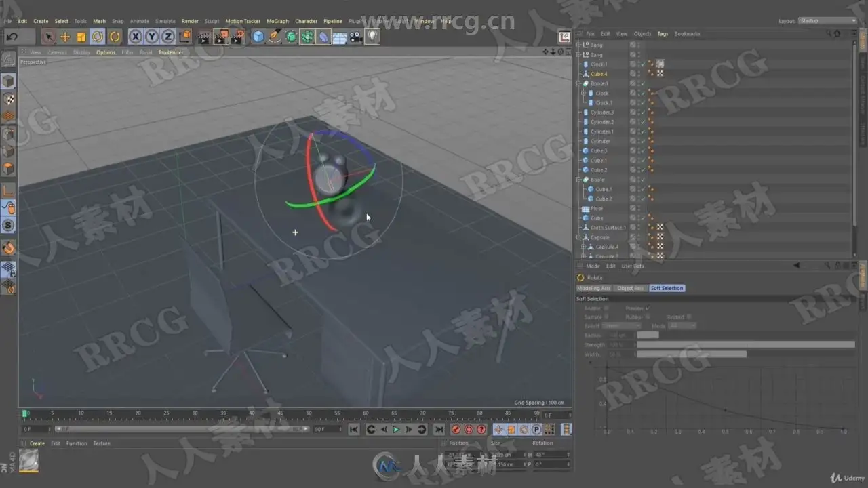This screenshot has width=868, height=488.
Task: Click the Undo arrow icon
Action: (12, 37)
